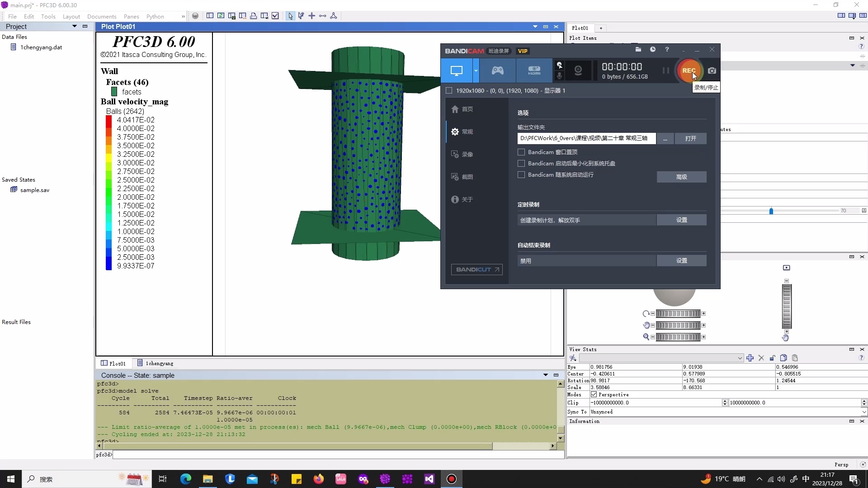Select the triangle measure tool in toolbar
The image size is (868, 488).
pos(334,16)
